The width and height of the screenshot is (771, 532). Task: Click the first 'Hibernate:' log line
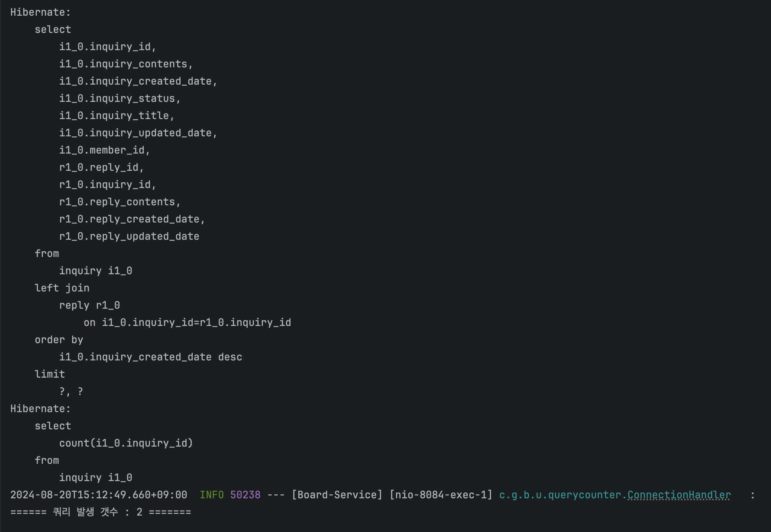pos(40,12)
